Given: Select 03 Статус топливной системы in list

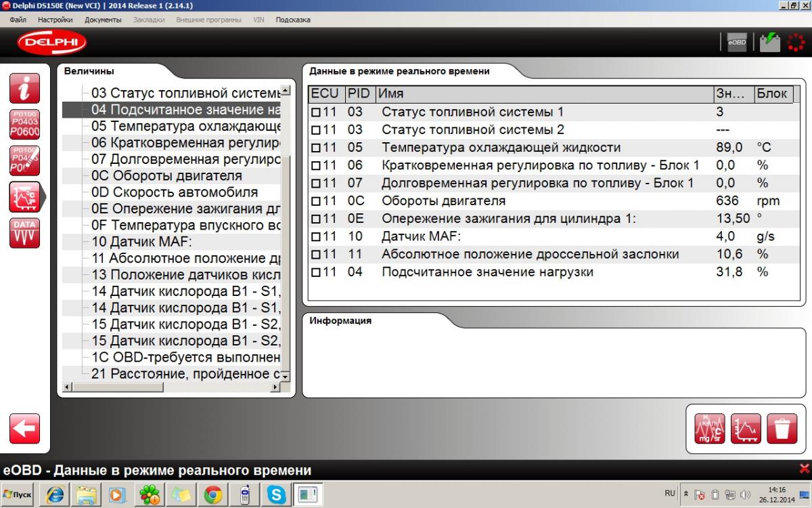Looking at the screenshot, I should click(x=185, y=93).
